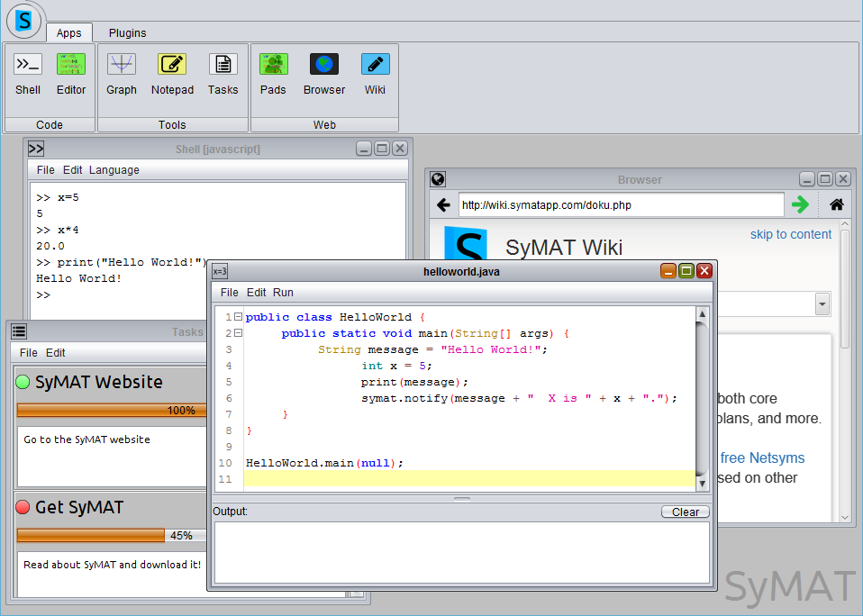Open the Notepad tool
The image size is (863, 616).
coord(172,66)
